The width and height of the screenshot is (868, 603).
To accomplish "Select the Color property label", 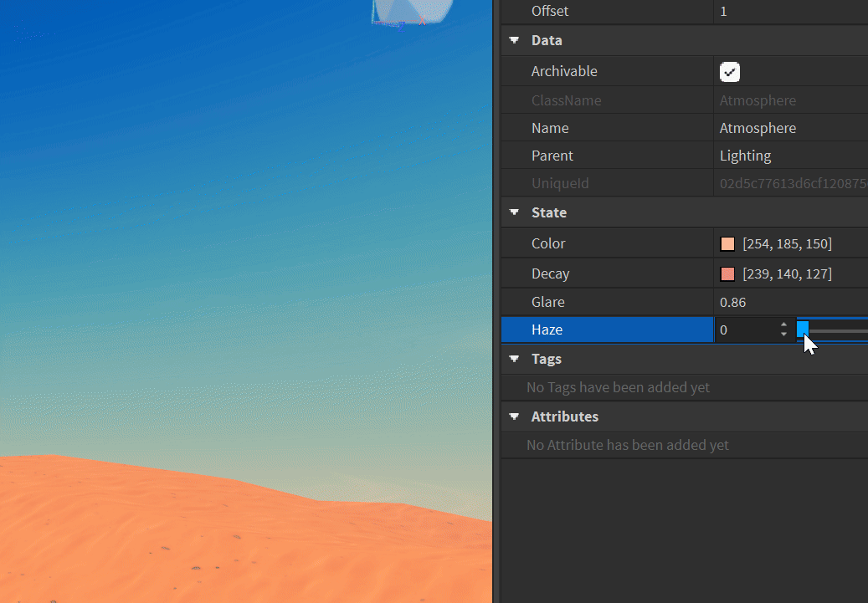I will click(x=548, y=243).
